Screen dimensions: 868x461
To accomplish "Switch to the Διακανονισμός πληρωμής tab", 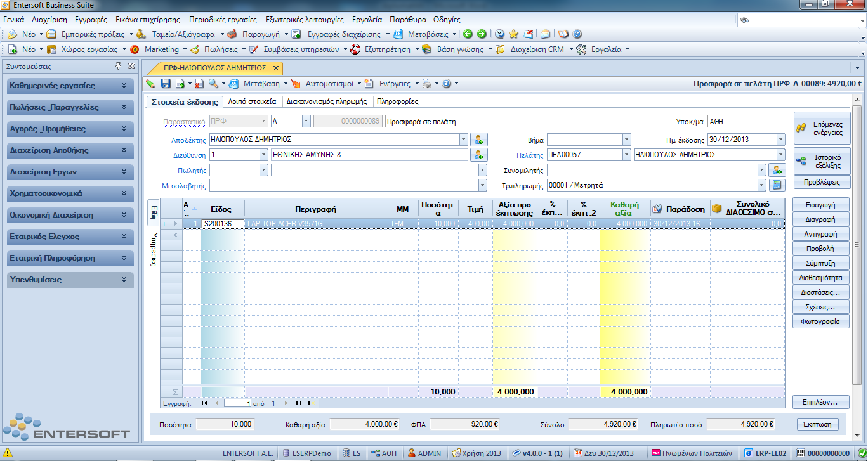I will (327, 101).
